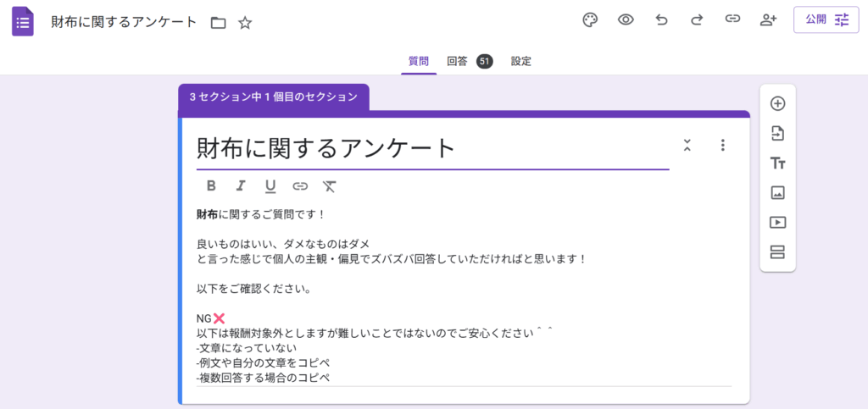Click the 51 responses count badge
The width and height of the screenshot is (868, 409).
click(484, 61)
